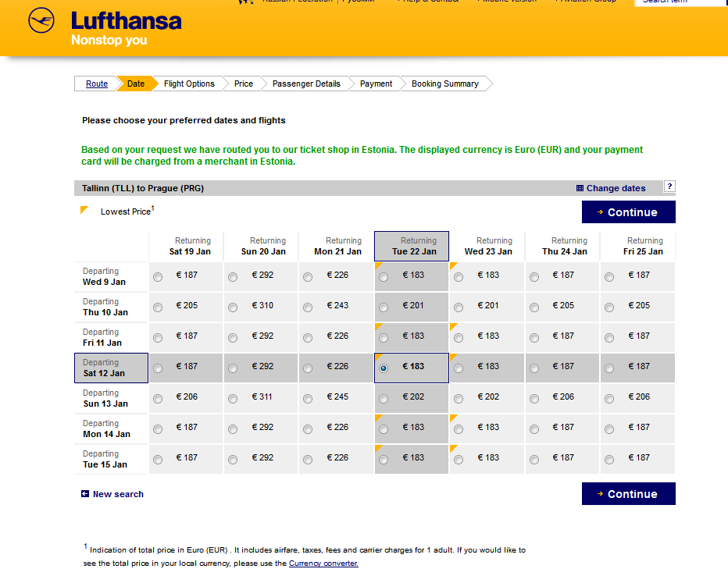Image resolution: width=728 pixels, height=576 pixels.
Task: Go back to the Route step
Action: 97,84
